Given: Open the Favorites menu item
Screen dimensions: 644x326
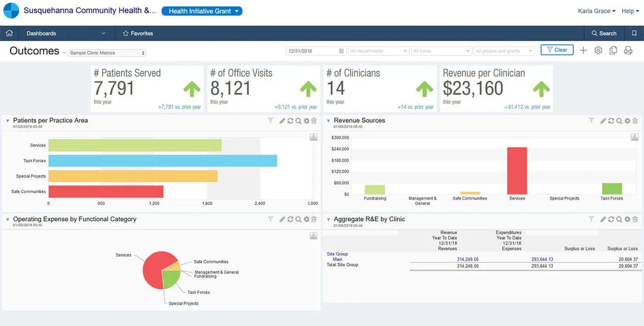Looking at the screenshot, I should pyautogui.click(x=138, y=33).
